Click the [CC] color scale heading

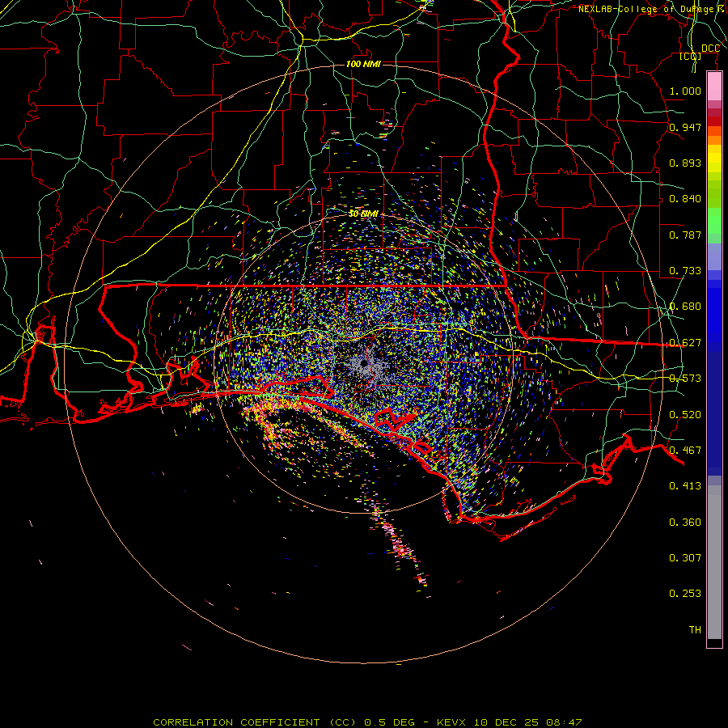pyautogui.click(x=691, y=56)
